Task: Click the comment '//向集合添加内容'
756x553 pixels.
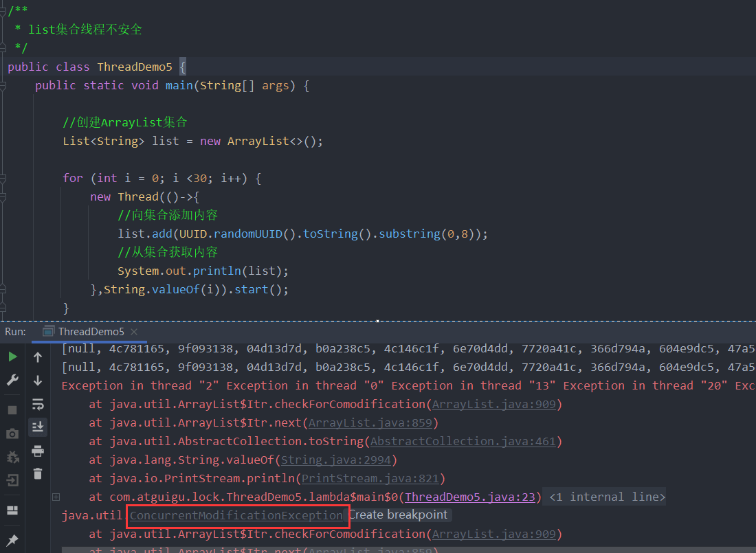Action: pos(168,215)
